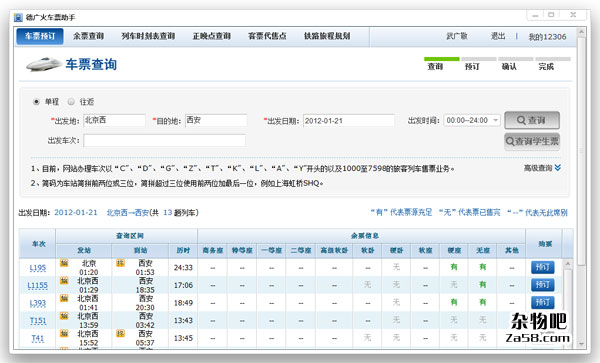The height and width of the screenshot is (363, 600).
Task: Click the 24:33 duration cell
Action: tap(183, 267)
